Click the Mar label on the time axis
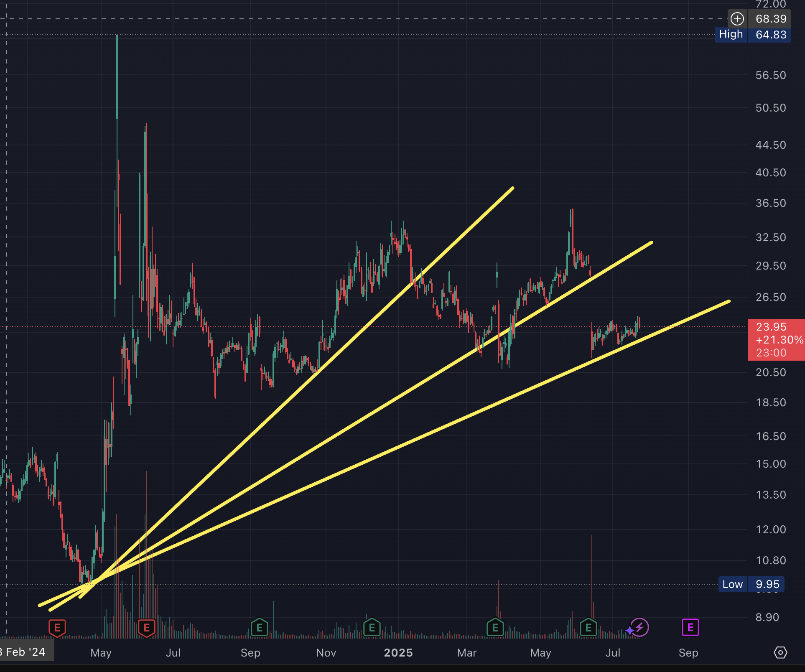This screenshot has width=805, height=672. 467,653
